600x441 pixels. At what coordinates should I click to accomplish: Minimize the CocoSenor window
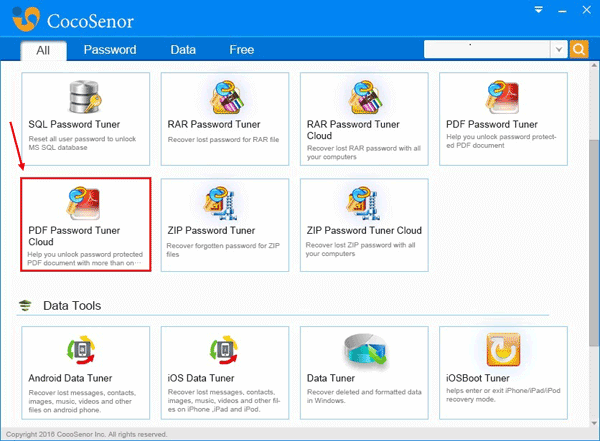(562, 11)
